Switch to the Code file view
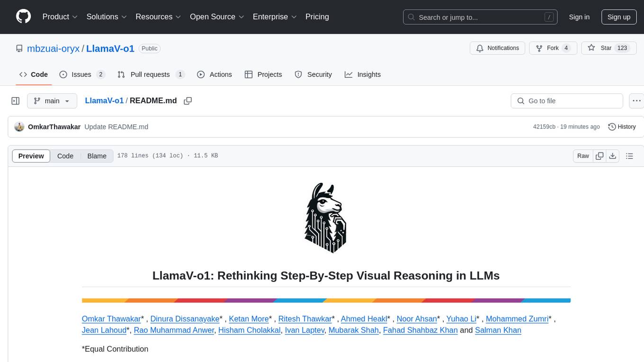Screen dimensions: 644x362 65,156
